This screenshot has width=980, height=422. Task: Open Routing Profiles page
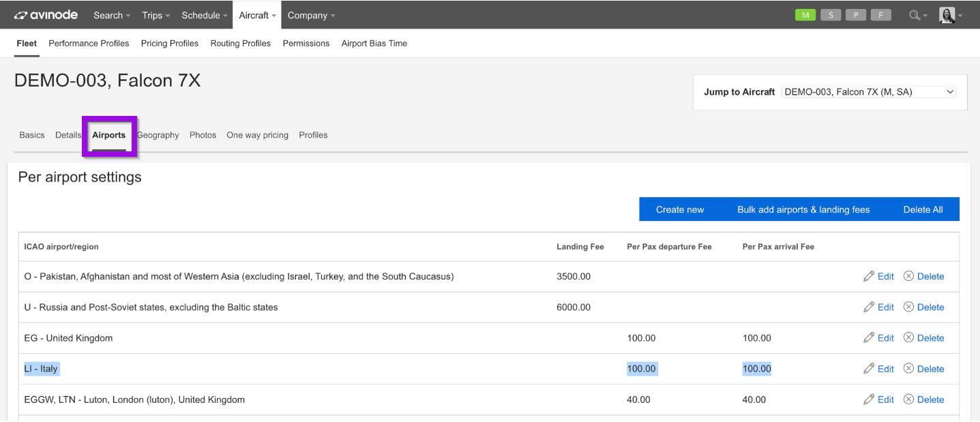(241, 43)
